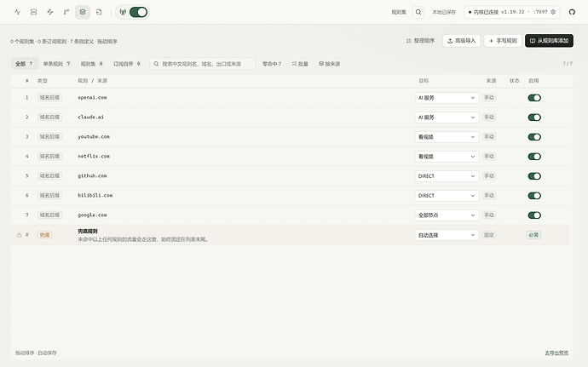Click the 批量 batch mode button
The width and height of the screenshot is (588, 367).
coord(300,64)
